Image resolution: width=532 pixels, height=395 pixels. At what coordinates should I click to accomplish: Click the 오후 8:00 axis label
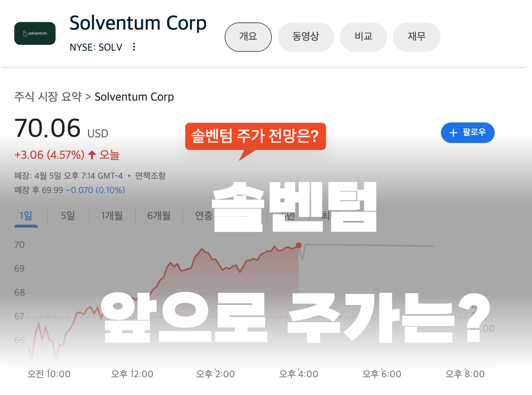point(465,374)
